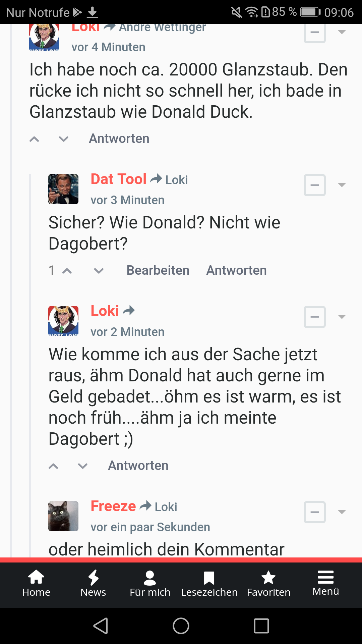362x644 pixels.
Task: Open the Für mich profile tab
Action: click(x=150, y=583)
